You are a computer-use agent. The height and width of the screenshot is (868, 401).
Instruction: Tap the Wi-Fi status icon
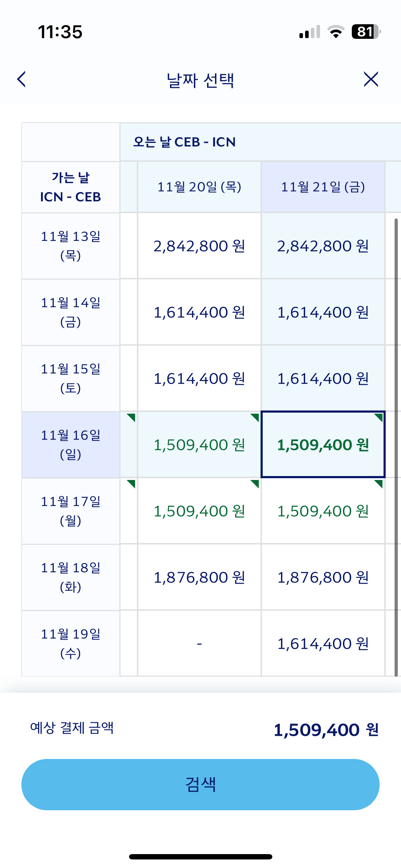[x=336, y=32]
